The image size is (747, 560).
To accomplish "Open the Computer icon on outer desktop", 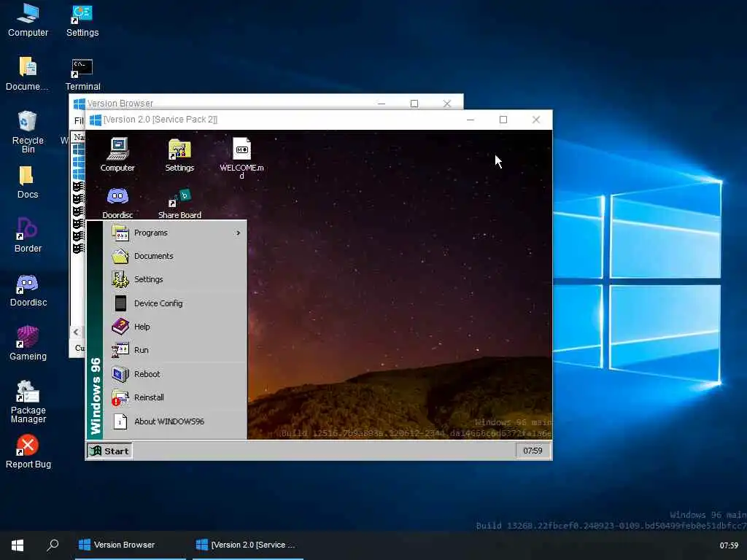I will pos(28,20).
